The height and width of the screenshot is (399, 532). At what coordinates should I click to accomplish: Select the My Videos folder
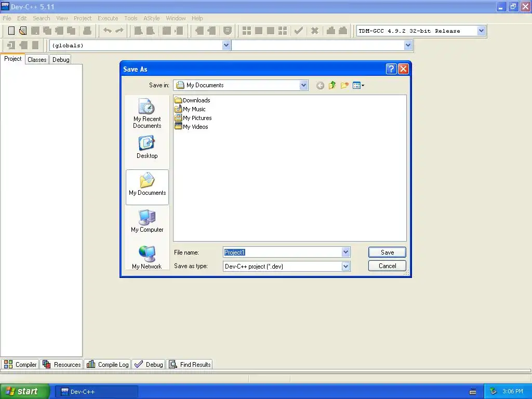point(191,127)
